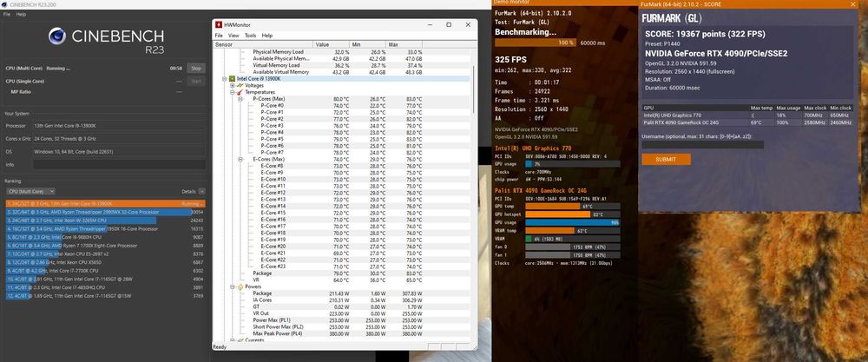Click the SCORE: 19367 points text
Image resolution: width=868 pixels, height=362 pixels.
[705, 34]
